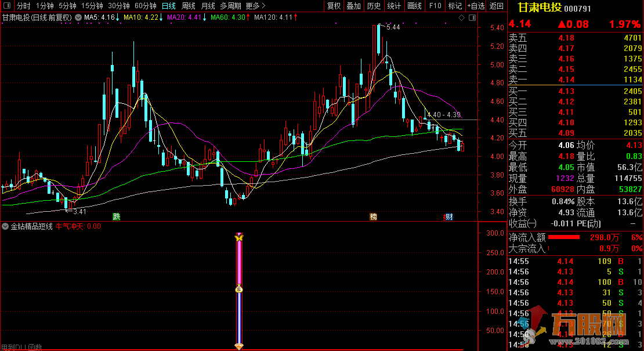644x351 pixels.
Task: Click the 牛气冲天: 0.00 indicator value
Action: 78,226
